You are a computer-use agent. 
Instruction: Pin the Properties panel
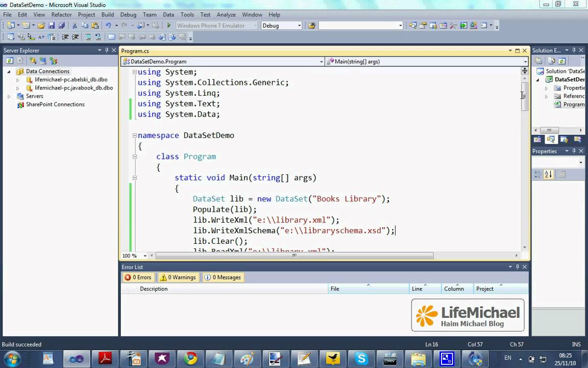coord(574,151)
